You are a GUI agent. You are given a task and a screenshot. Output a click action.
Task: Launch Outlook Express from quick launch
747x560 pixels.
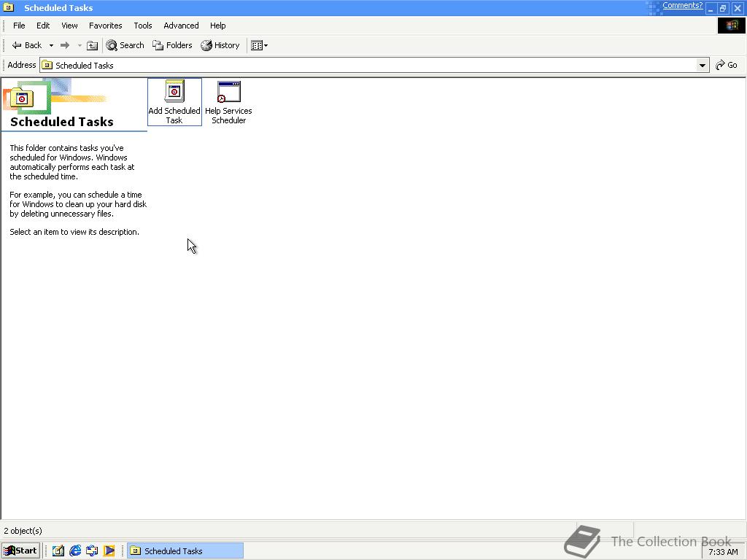[92, 551]
